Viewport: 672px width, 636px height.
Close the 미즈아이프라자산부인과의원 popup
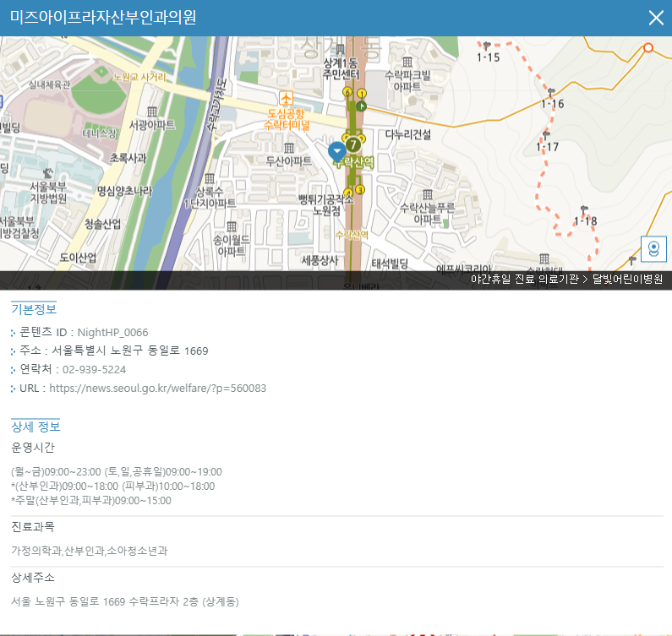[x=656, y=18]
